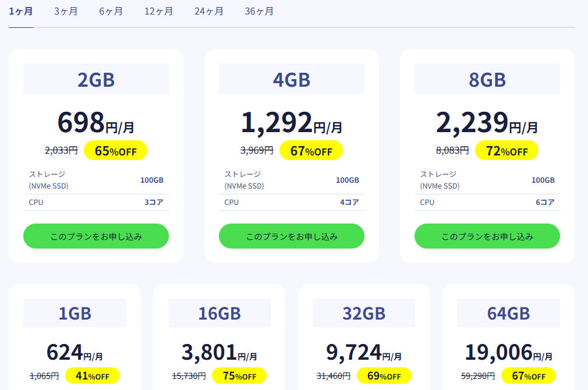
Task: Click the 8GB plan header
Action: pyautogui.click(x=487, y=80)
